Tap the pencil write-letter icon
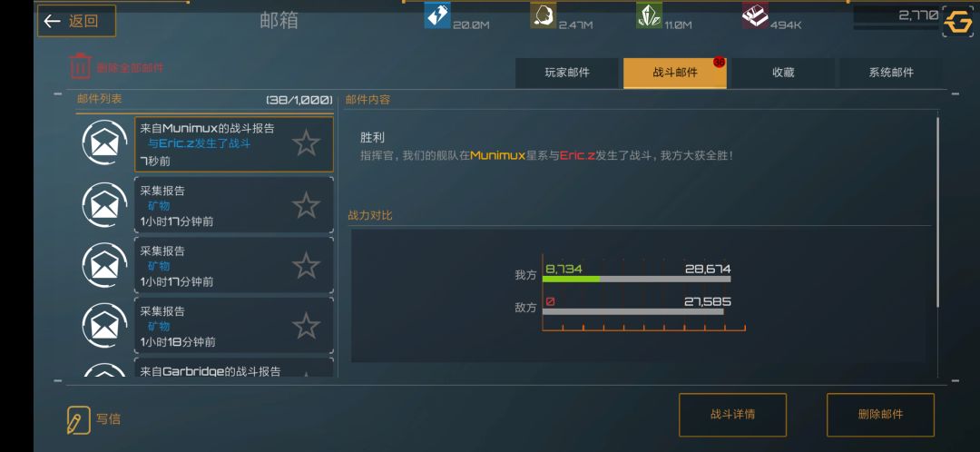The image size is (980, 452). [78, 420]
